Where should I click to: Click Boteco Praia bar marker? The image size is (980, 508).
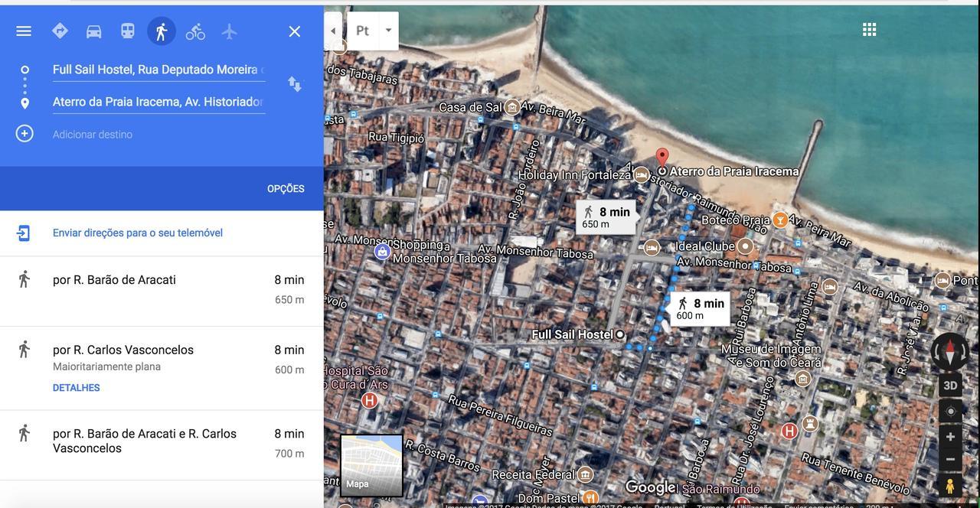tap(780, 220)
